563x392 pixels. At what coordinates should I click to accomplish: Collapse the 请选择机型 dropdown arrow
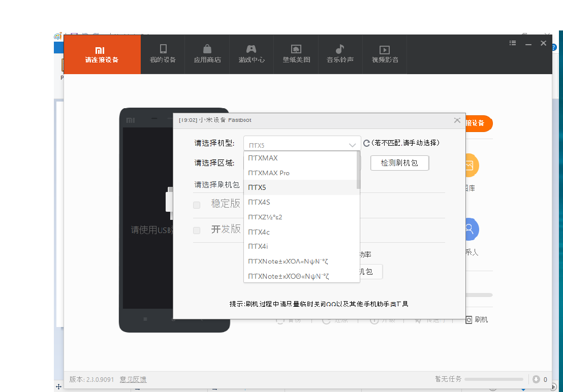tap(352, 145)
